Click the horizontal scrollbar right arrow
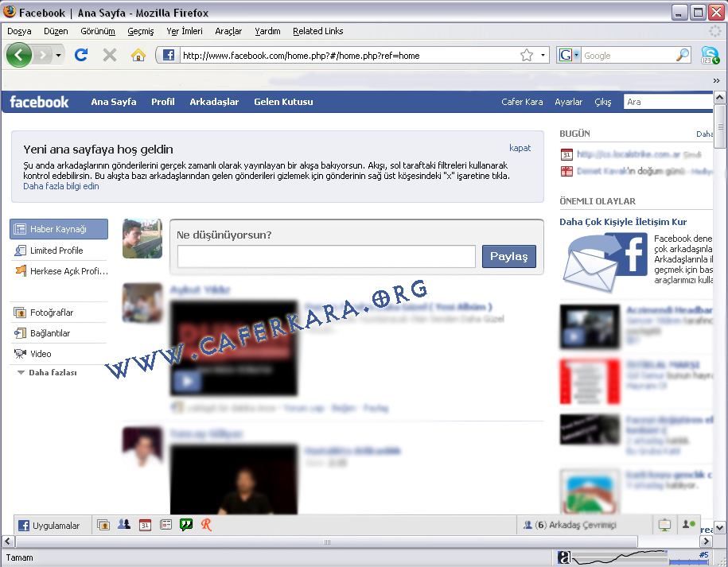The width and height of the screenshot is (728, 567). click(707, 541)
